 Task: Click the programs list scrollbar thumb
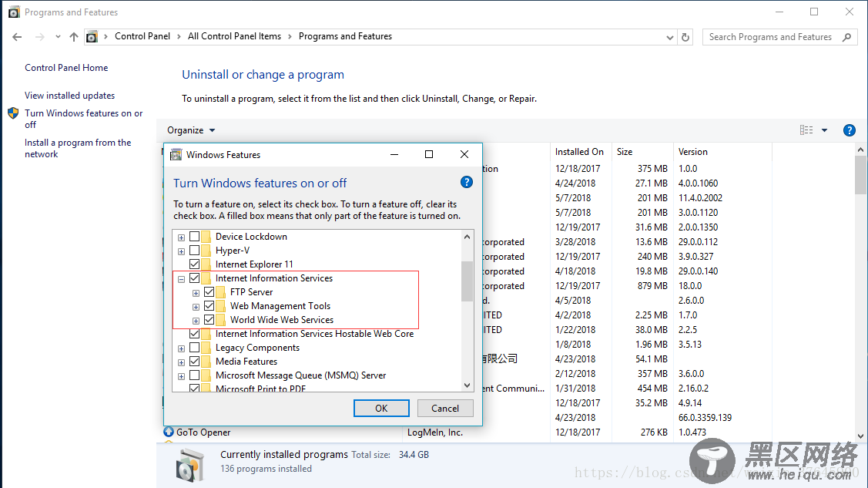point(860,175)
